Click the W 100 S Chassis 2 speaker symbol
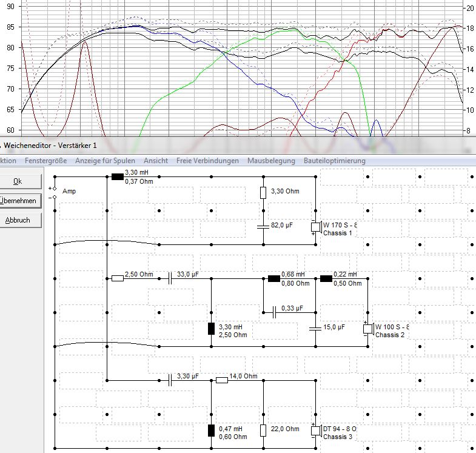 [369, 329]
